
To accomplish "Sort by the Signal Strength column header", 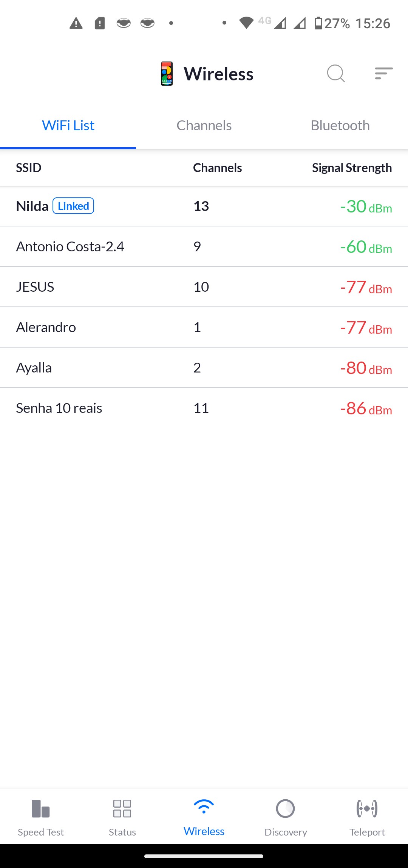I will coord(352,168).
